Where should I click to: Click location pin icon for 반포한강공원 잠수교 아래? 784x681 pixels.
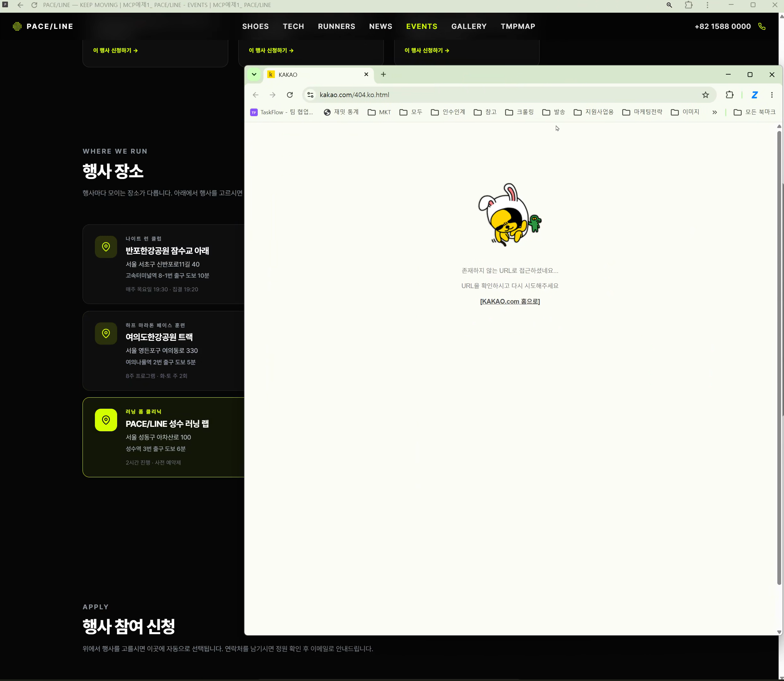click(106, 247)
